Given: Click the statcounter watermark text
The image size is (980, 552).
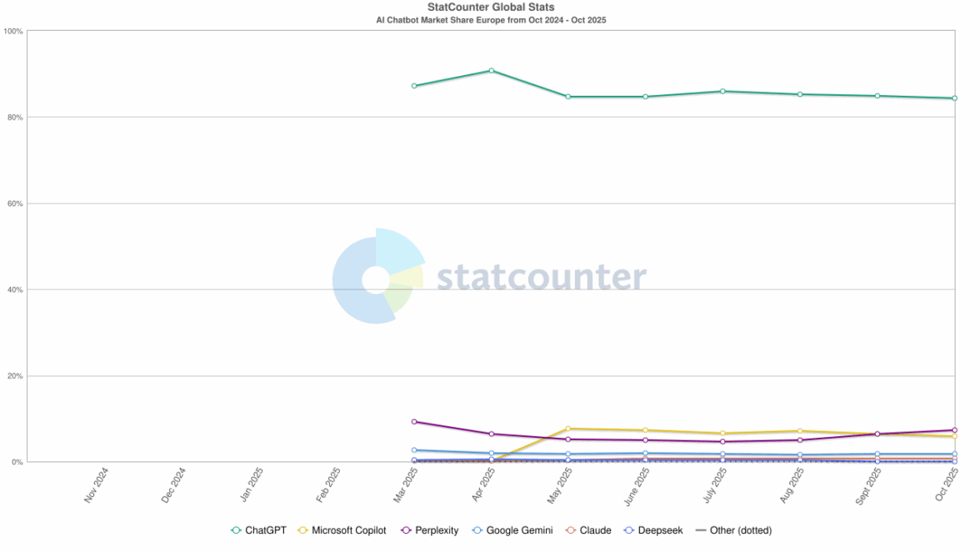Looking at the screenshot, I should tap(542, 277).
